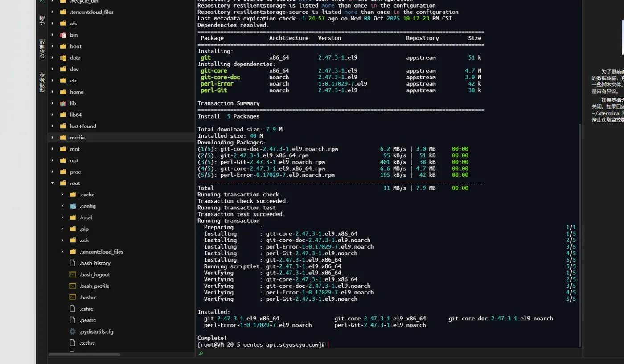624x364 pixels.
Task: Select the media folder in tree
Action: pyautogui.click(x=77, y=138)
